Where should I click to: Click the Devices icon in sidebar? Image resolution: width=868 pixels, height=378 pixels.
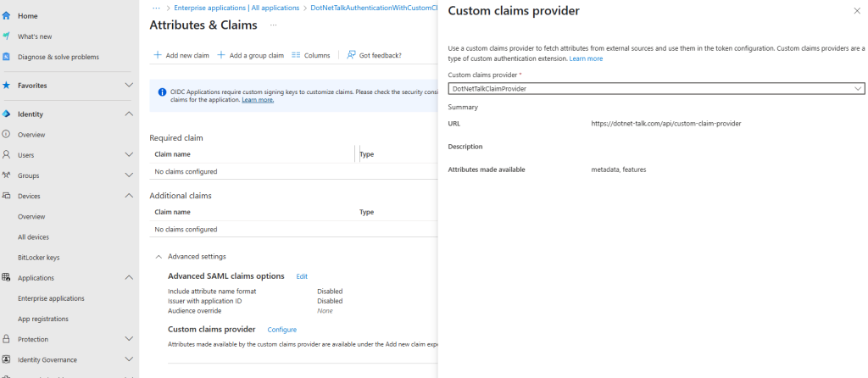pos(7,196)
